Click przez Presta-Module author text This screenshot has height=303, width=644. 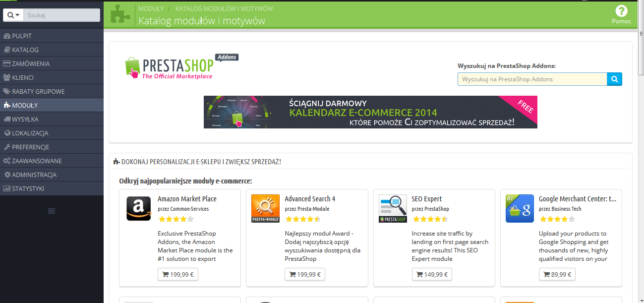(x=307, y=209)
